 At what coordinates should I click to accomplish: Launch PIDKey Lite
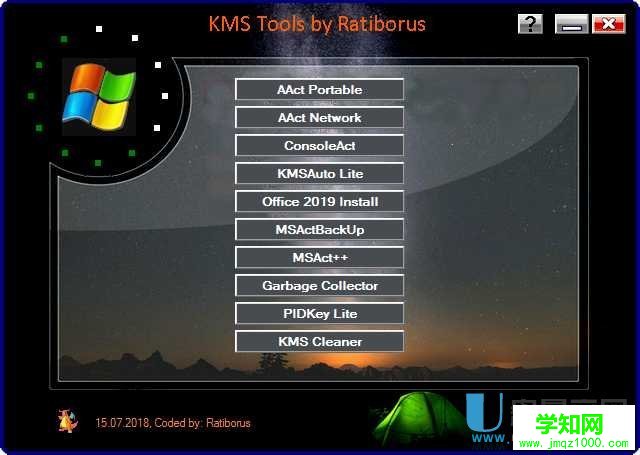(x=319, y=313)
